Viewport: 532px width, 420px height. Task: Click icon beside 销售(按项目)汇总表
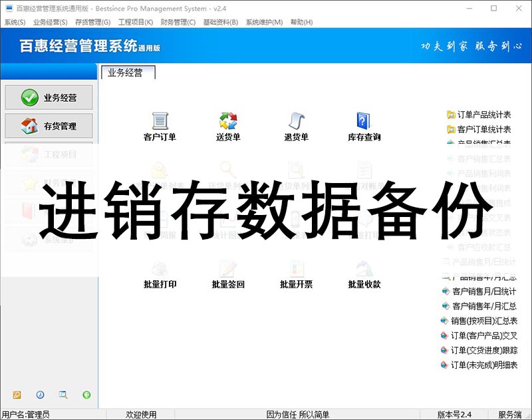[444, 321]
